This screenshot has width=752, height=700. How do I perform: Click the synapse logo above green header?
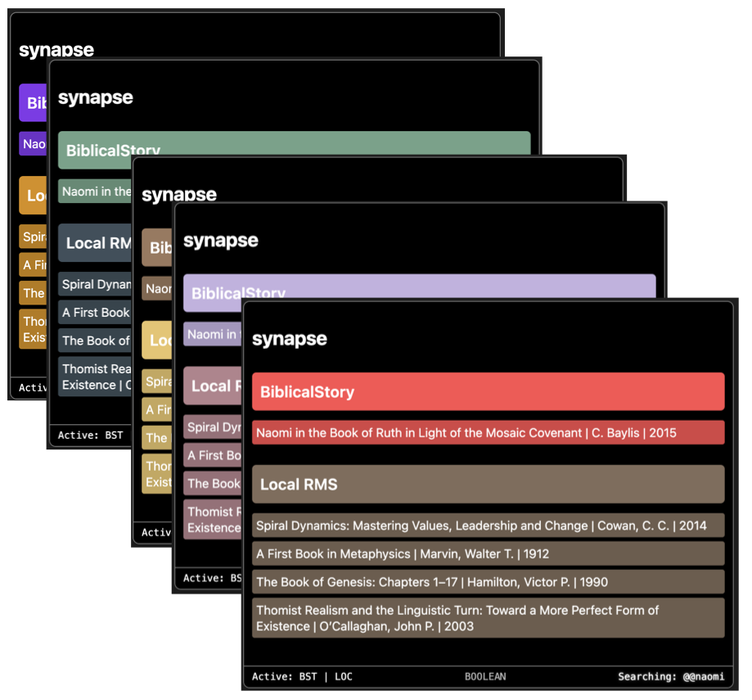point(96,98)
